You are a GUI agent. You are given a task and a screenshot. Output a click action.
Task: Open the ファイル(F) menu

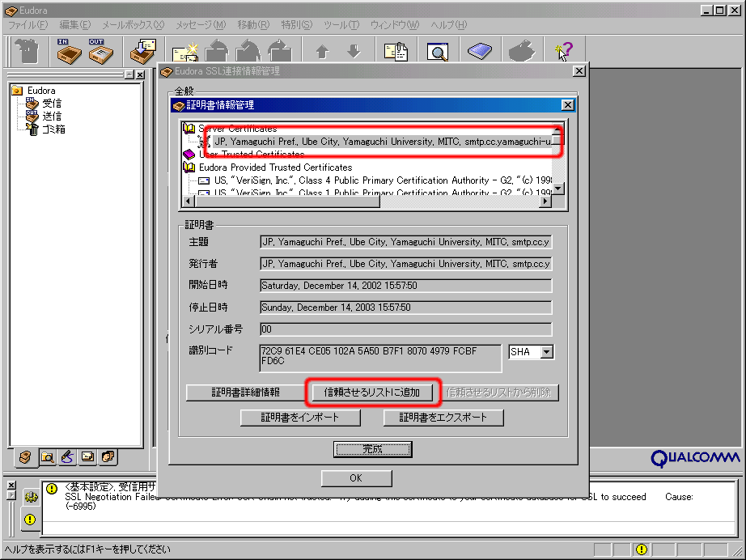pos(28,25)
